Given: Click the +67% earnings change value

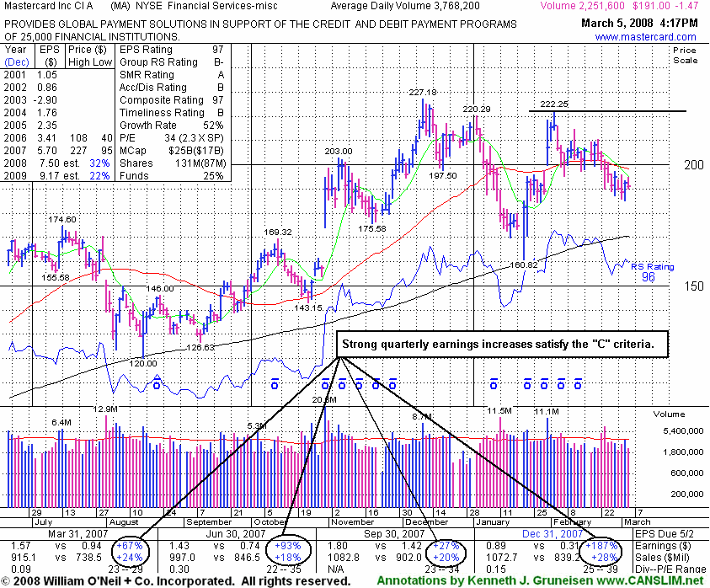Looking at the screenshot, I should [x=130, y=546].
